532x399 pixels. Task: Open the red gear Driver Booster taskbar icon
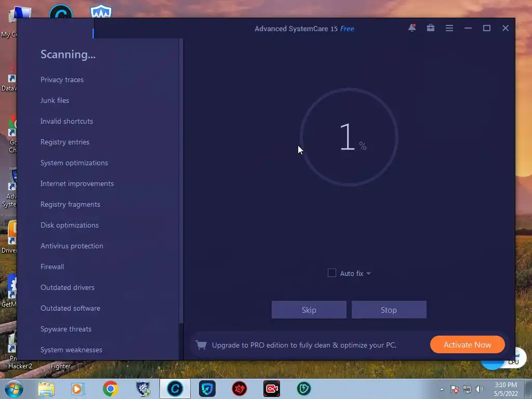pos(239,389)
